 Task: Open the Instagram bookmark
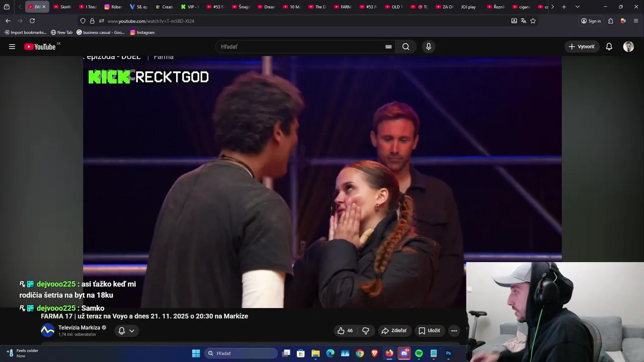[142, 32]
